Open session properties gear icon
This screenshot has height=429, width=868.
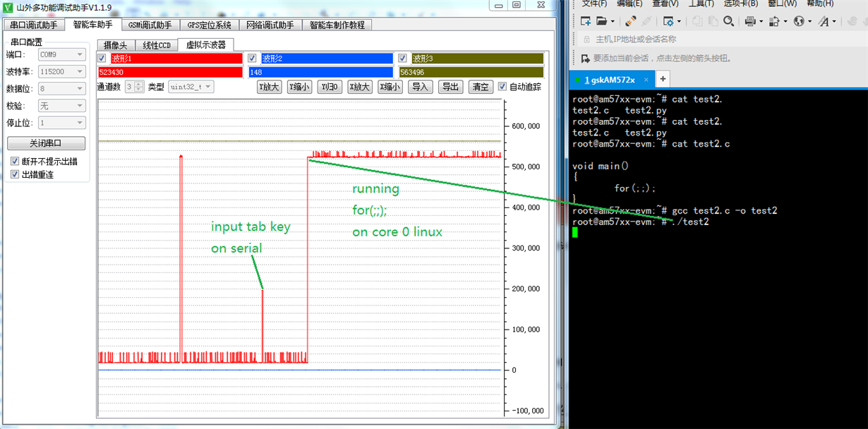click(668, 21)
